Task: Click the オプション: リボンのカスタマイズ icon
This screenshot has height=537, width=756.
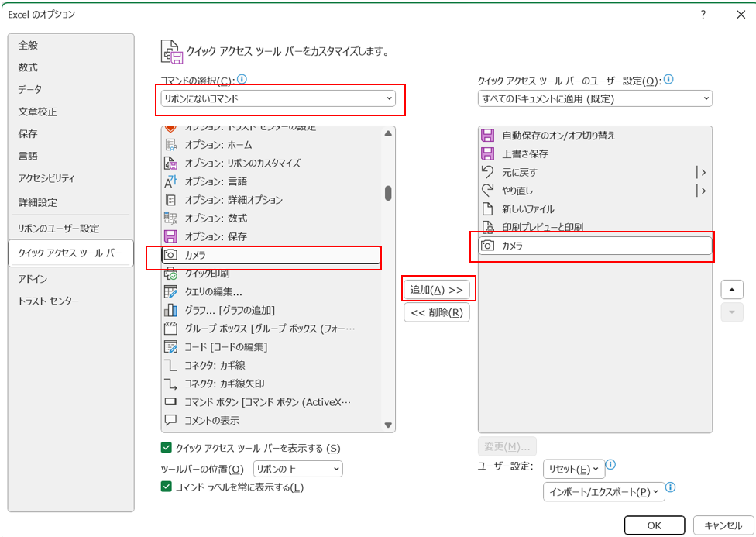Action: tap(170, 163)
